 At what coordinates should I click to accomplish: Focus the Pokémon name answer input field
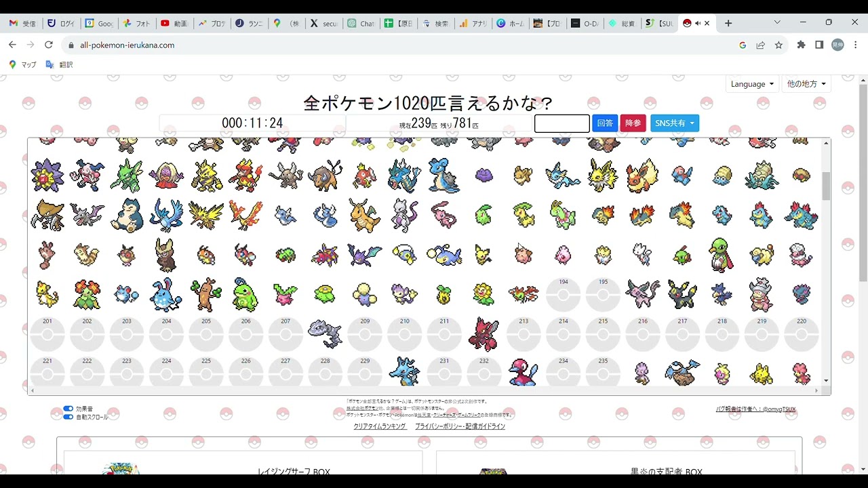(x=562, y=123)
